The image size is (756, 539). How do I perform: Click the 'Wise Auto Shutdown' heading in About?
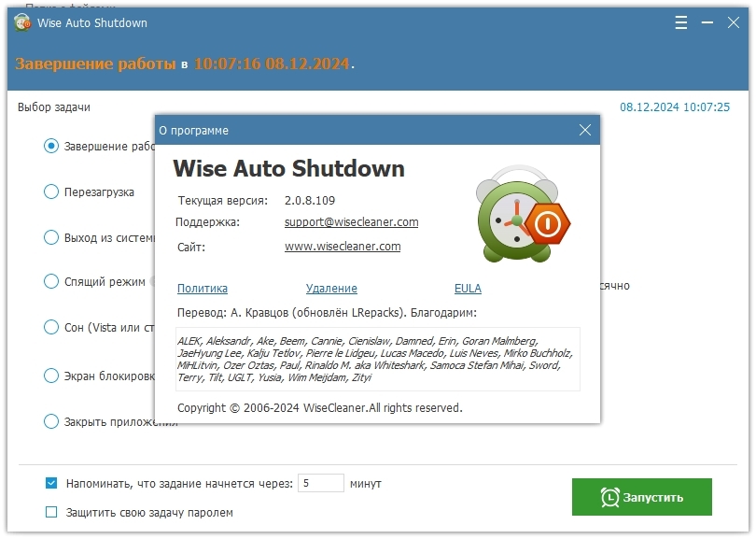(x=288, y=168)
